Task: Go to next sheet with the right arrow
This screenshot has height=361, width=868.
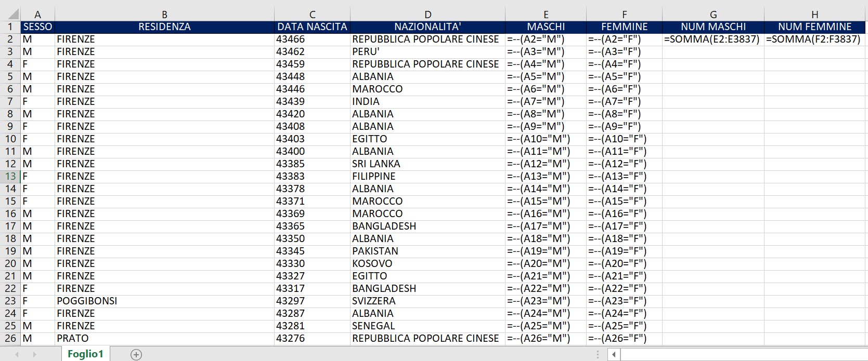Action: [35, 355]
